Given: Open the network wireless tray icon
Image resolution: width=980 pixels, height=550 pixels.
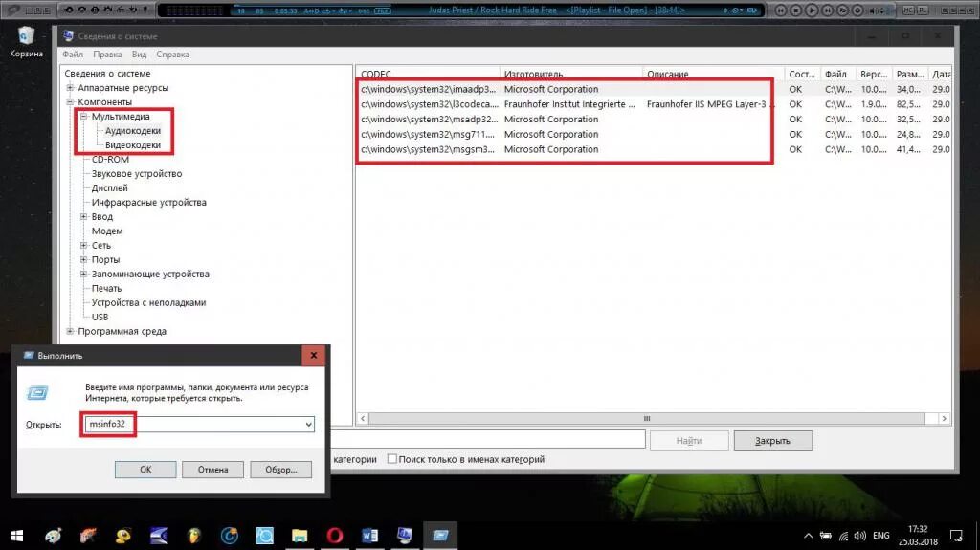Looking at the screenshot, I should click(x=843, y=536).
